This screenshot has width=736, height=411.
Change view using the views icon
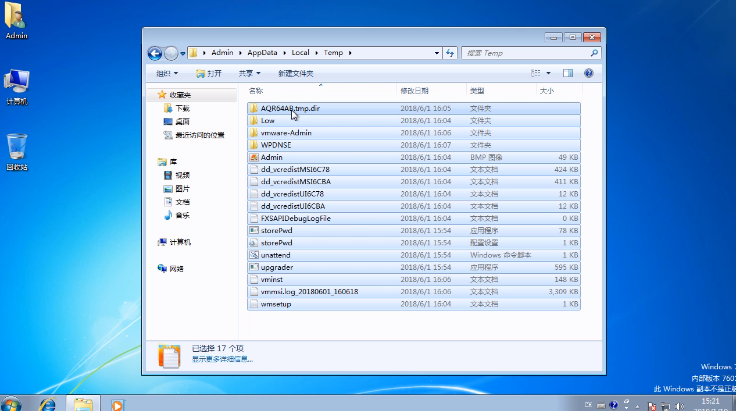click(536, 73)
